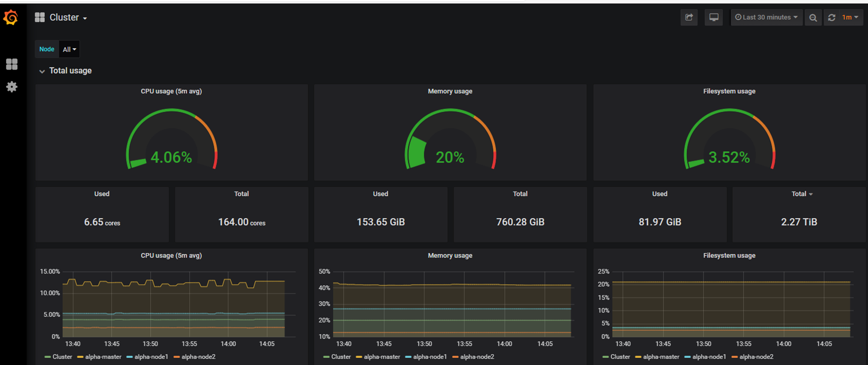Click the dashboard grid icon beside Cluster

tap(40, 17)
